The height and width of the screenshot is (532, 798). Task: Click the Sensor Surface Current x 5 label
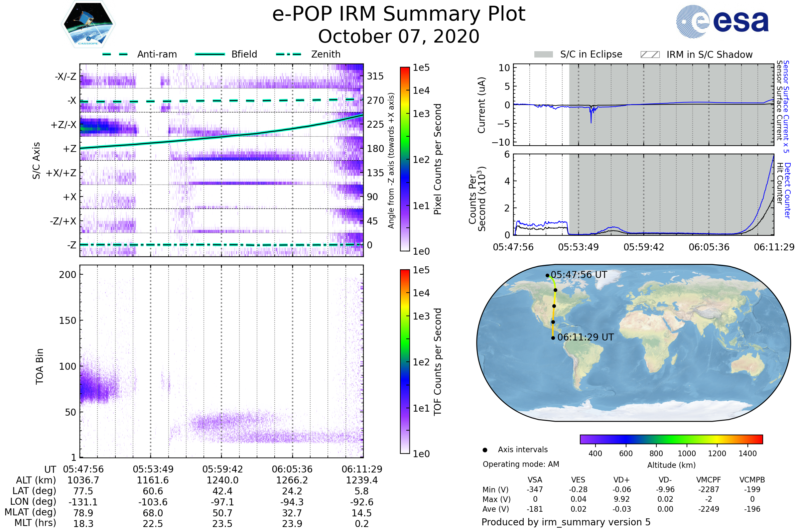[786, 106]
